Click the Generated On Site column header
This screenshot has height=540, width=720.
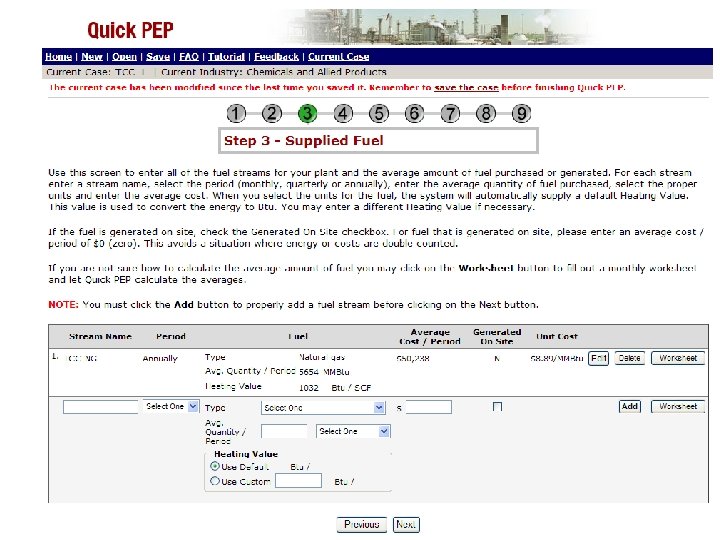coord(497,337)
